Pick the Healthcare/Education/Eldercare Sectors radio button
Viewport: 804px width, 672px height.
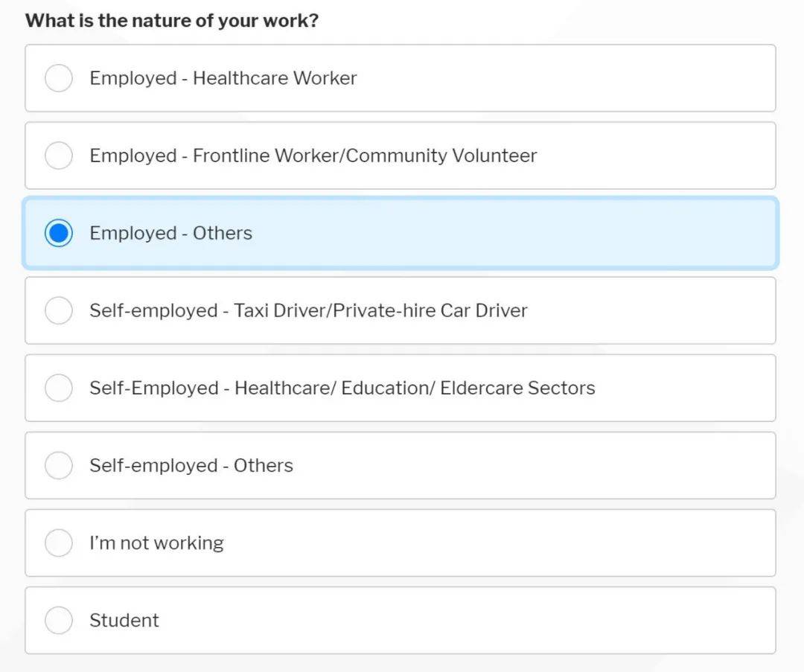click(x=59, y=388)
